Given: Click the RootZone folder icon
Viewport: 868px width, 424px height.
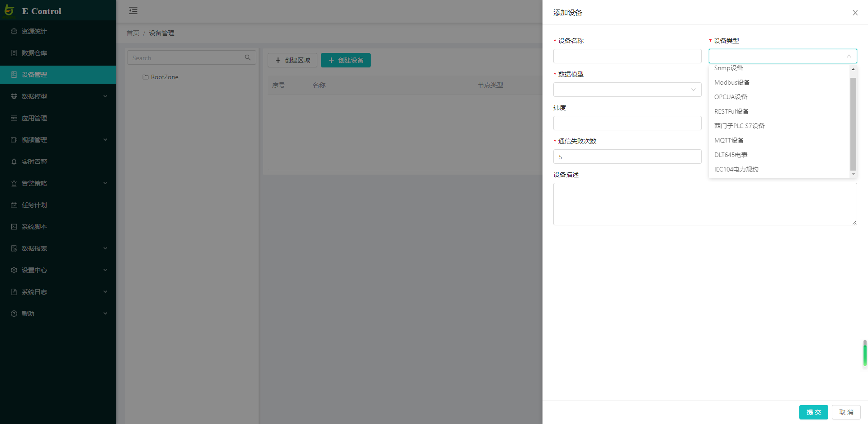Looking at the screenshot, I should click(x=146, y=77).
